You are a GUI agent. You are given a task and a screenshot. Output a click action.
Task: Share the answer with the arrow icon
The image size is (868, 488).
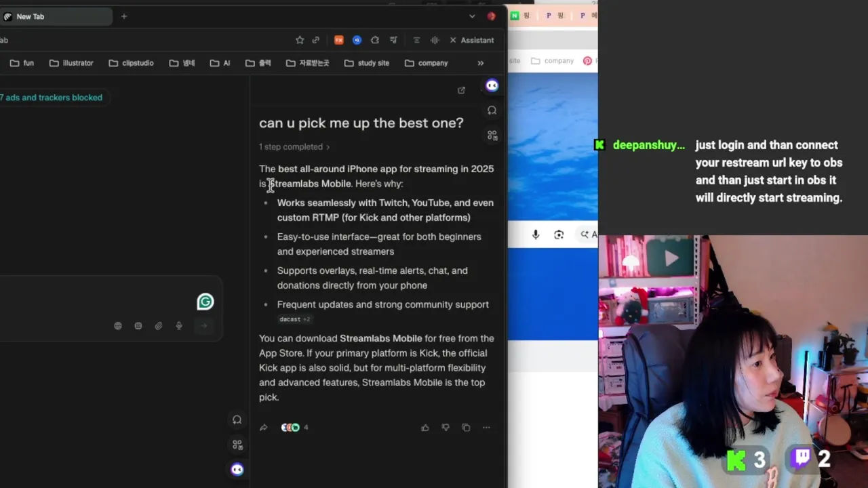[x=264, y=428]
